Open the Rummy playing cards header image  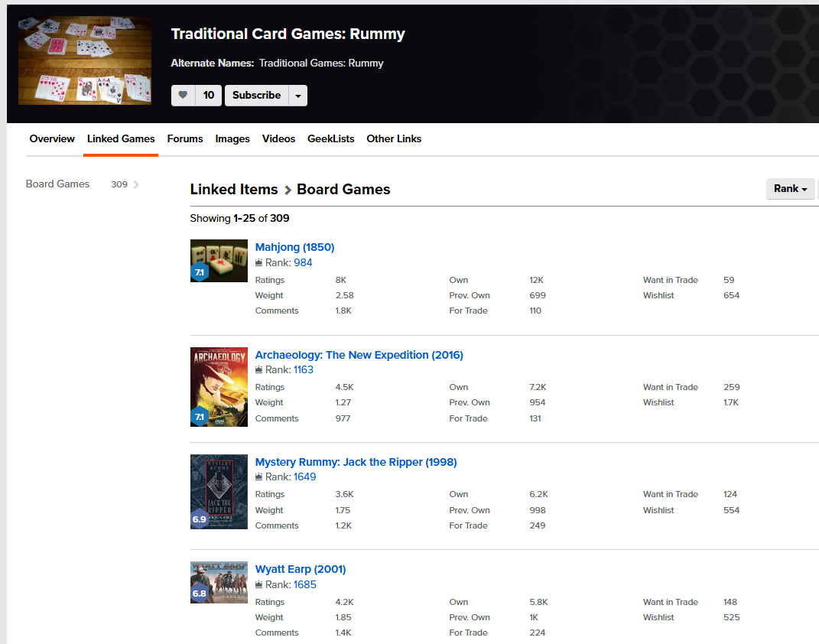tap(85, 60)
